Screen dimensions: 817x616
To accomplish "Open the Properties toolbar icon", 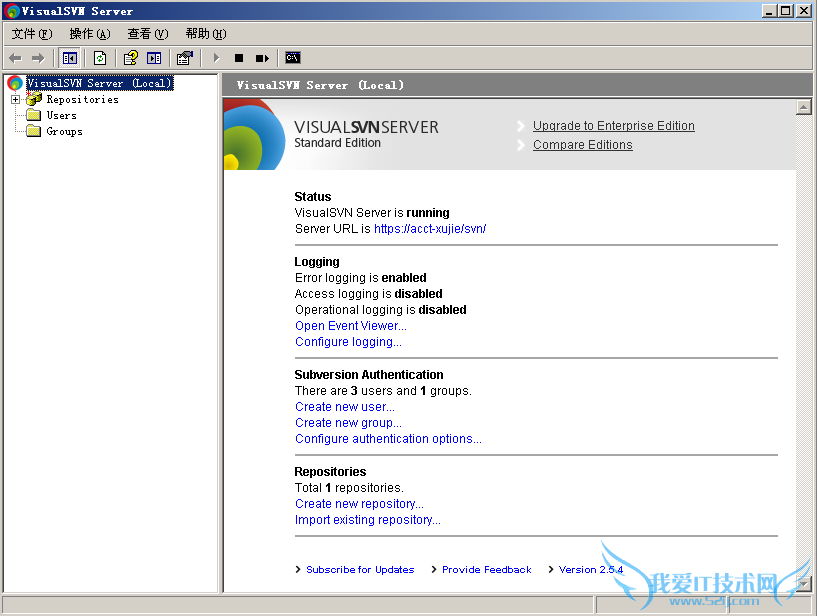I will pos(184,58).
